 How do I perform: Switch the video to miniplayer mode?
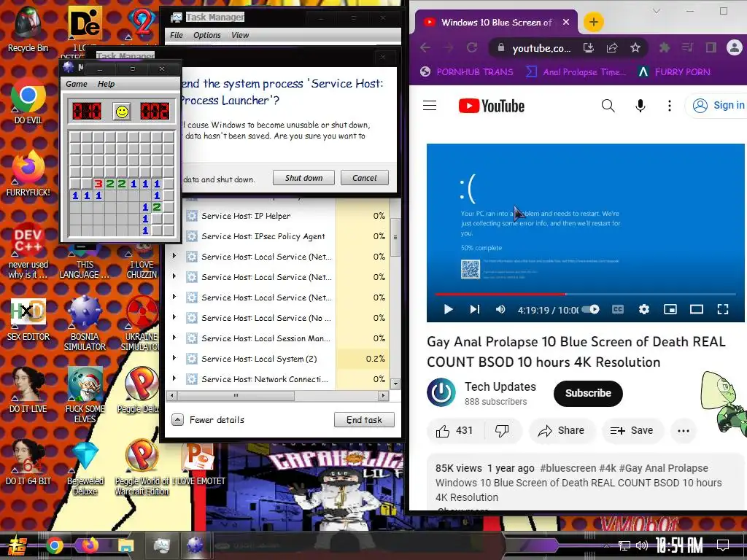[670, 309]
